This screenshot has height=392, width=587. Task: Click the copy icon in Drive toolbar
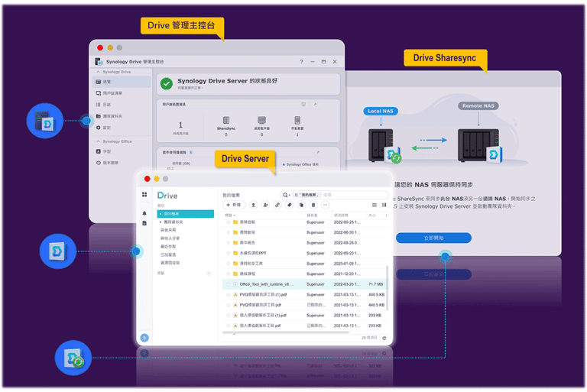pos(301,205)
